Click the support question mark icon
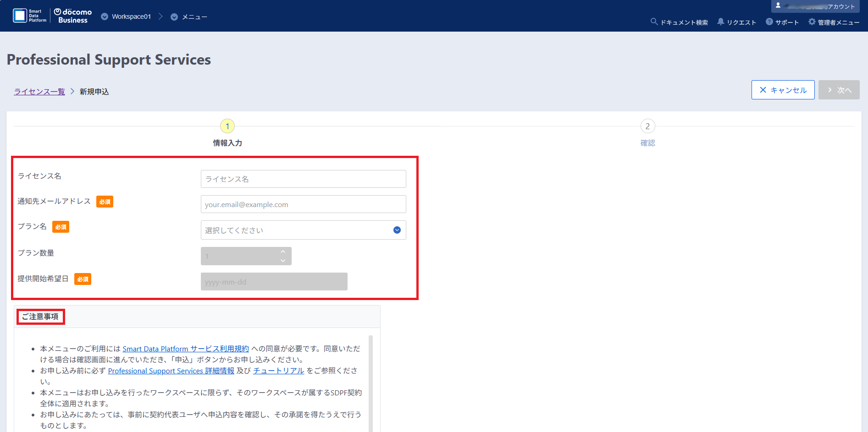 (x=769, y=22)
